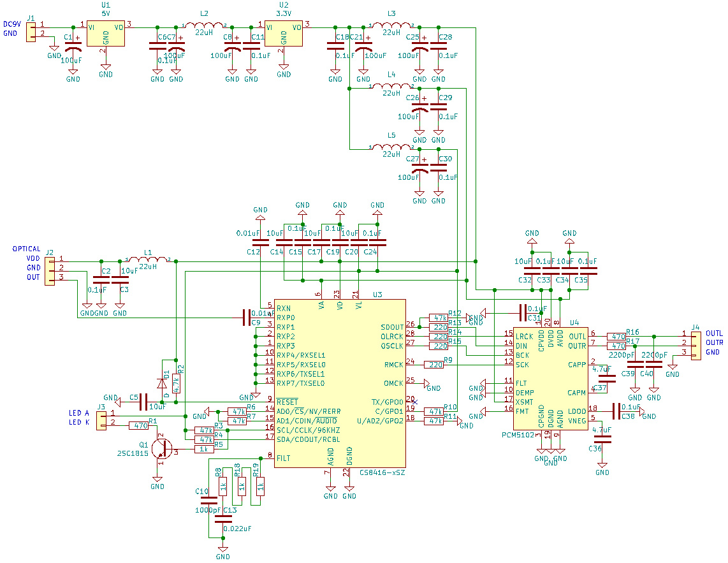Screen dimensions: 728x563
Task: Click the C13 0.022uF capacitor
Action: click(222, 519)
